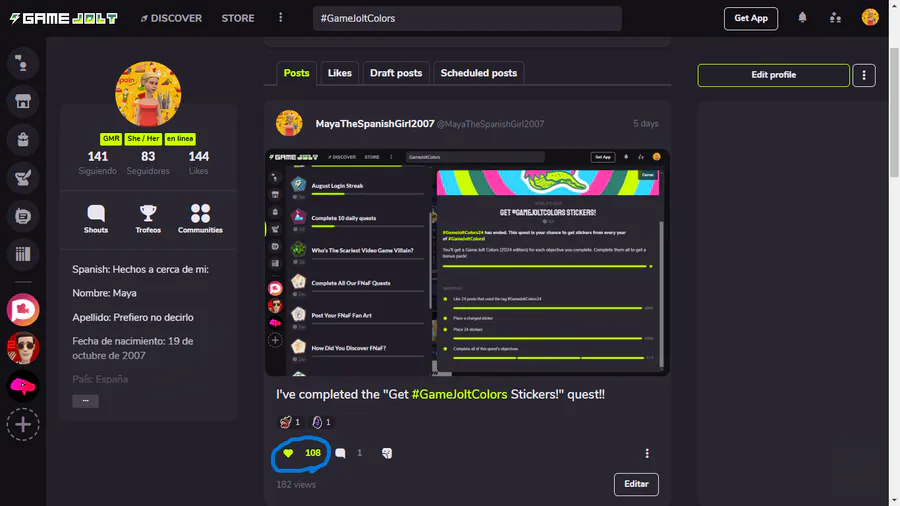Switch to the Draft posts tab
The width and height of the screenshot is (900, 506).
[396, 73]
